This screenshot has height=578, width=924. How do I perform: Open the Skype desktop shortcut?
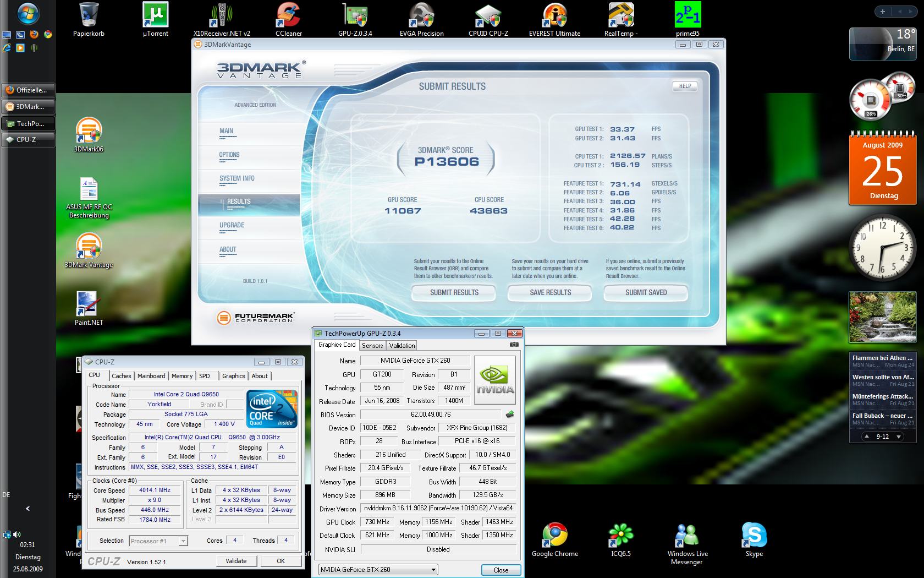pyautogui.click(x=754, y=540)
